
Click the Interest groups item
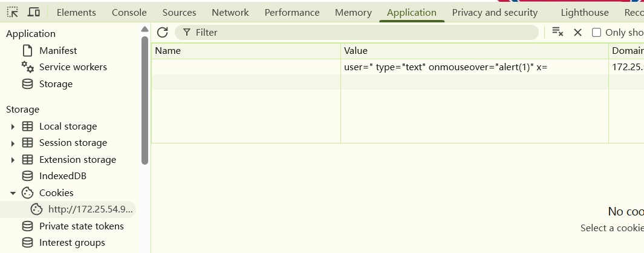(72, 243)
